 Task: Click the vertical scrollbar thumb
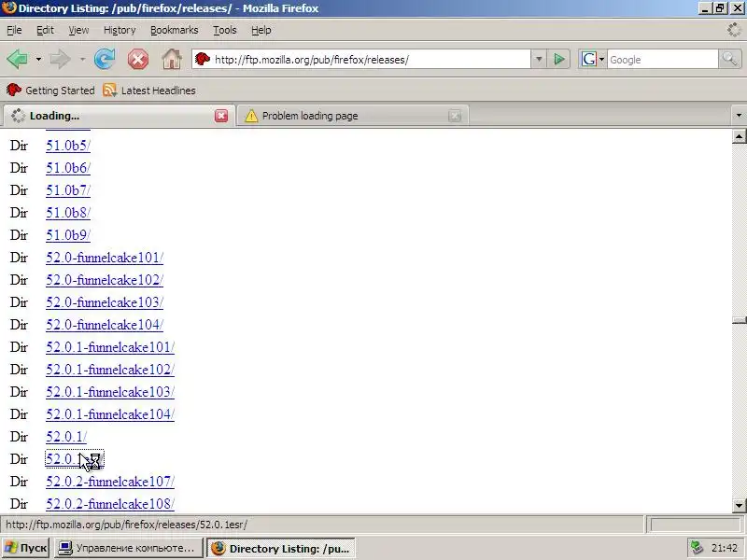pos(739,320)
